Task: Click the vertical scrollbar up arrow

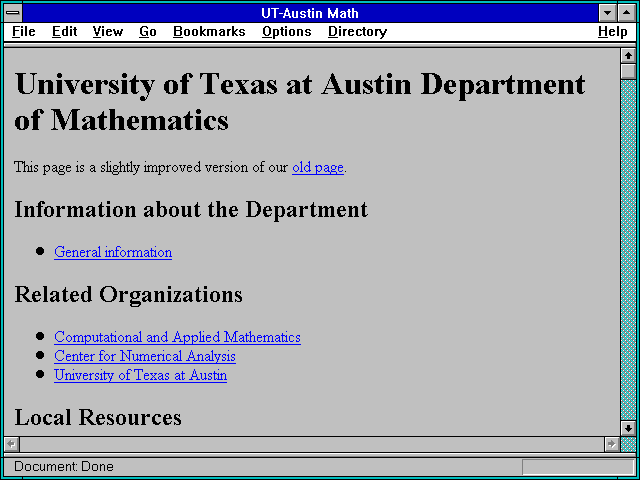Action: tap(628, 56)
